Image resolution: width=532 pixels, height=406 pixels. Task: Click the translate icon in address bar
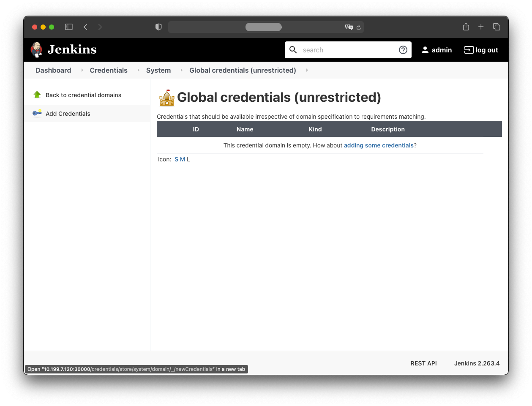[x=349, y=27]
